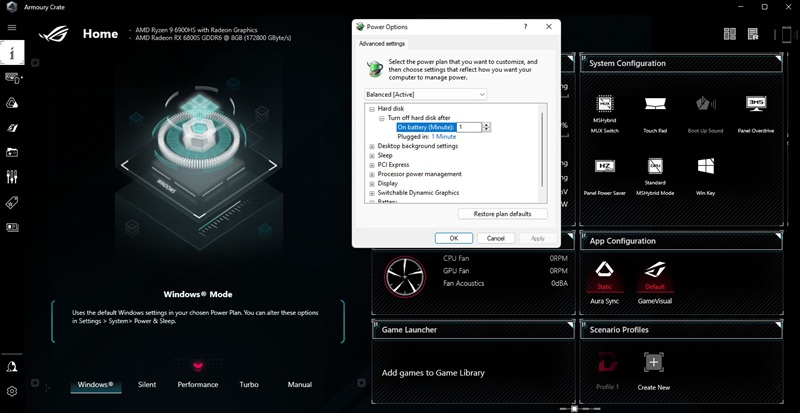Toggle the MUX Switch MSHybrid setting
800x413 pixels.
(605, 114)
